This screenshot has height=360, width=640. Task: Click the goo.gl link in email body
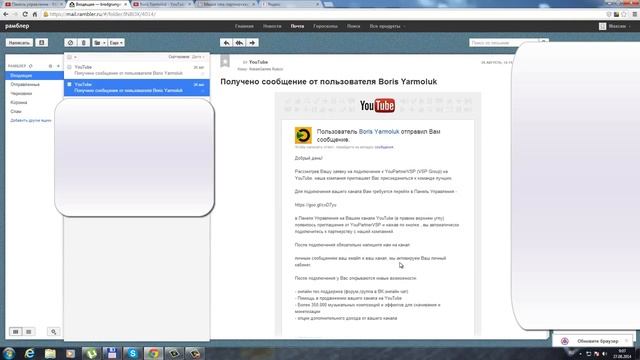[316, 205]
